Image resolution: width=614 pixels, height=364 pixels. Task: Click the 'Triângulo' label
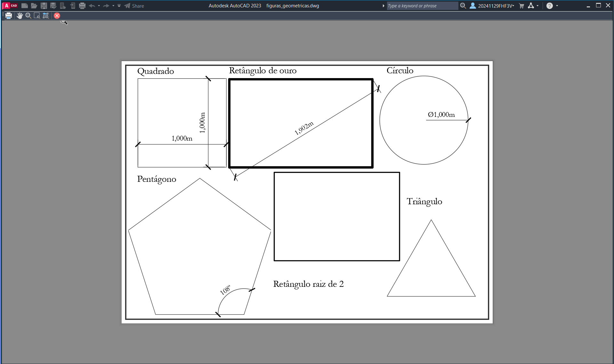(424, 202)
